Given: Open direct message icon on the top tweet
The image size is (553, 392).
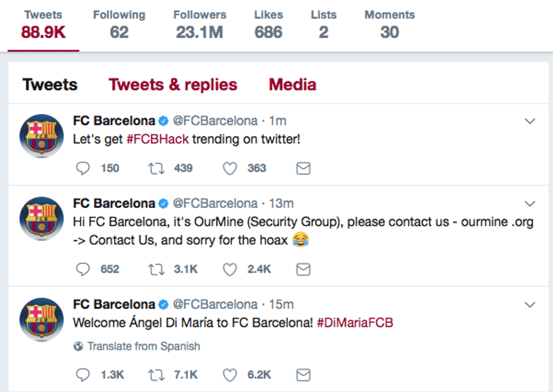Looking at the screenshot, I should (303, 168).
